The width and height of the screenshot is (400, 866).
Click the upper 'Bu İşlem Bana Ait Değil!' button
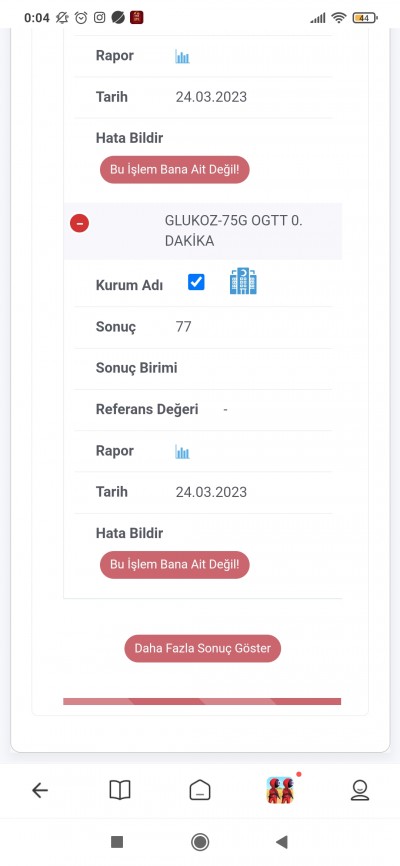click(175, 170)
